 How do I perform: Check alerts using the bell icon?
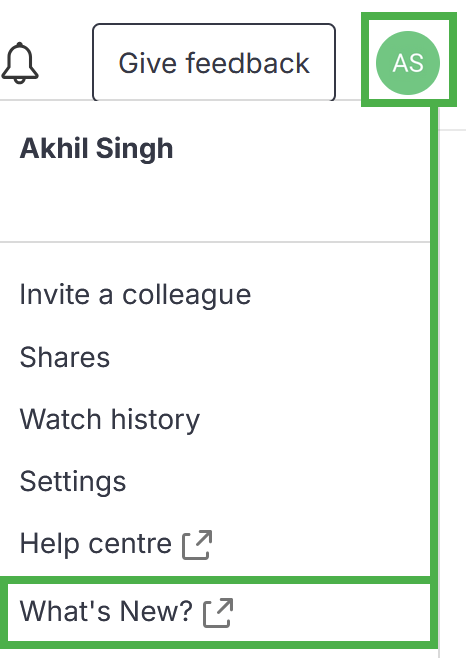(20, 63)
